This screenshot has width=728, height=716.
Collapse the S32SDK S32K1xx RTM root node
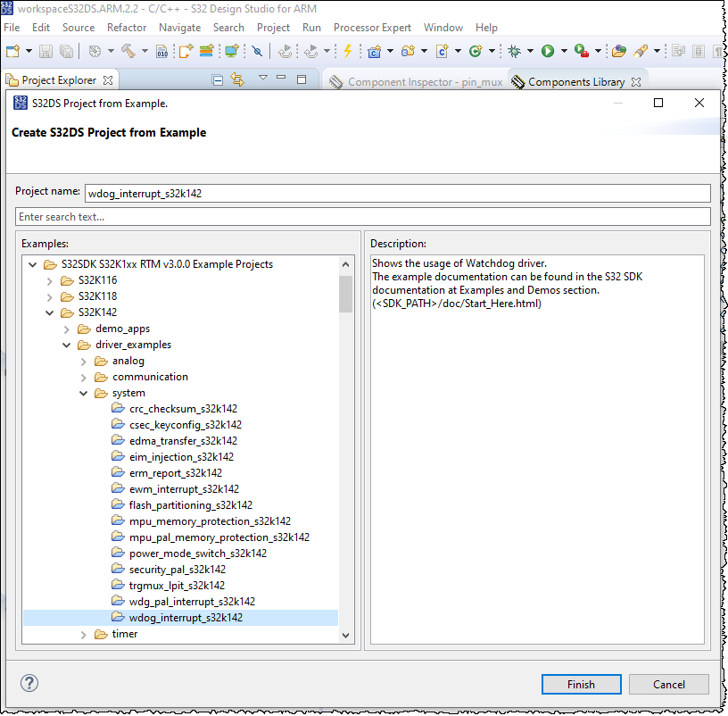pyautogui.click(x=32, y=265)
